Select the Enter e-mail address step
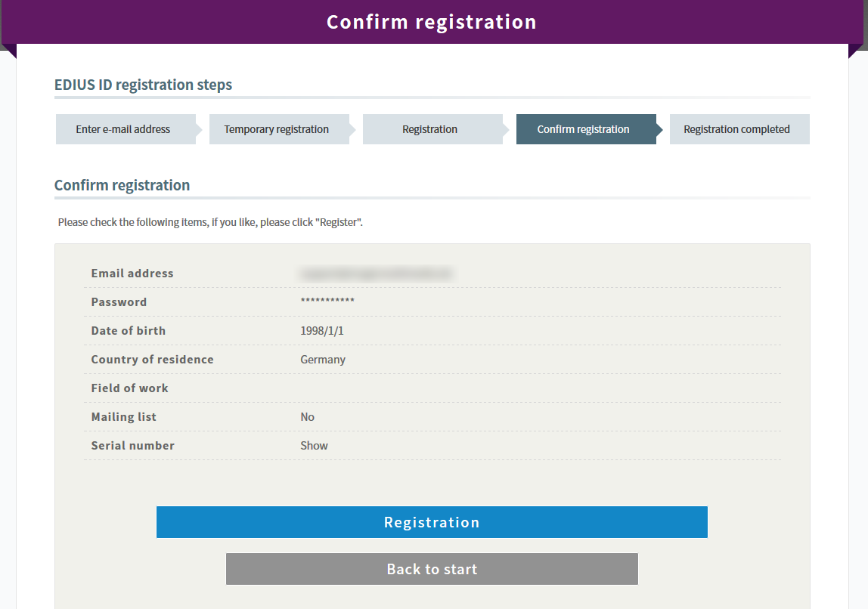The width and height of the screenshot is (868, 609). pos(123,129)
